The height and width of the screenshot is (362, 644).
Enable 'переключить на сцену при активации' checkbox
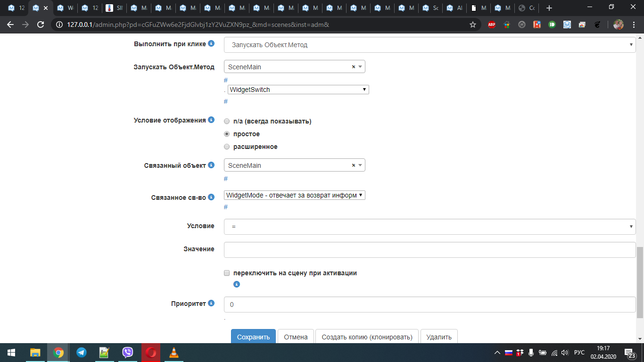pyautogui.click(x=227, y=273)
